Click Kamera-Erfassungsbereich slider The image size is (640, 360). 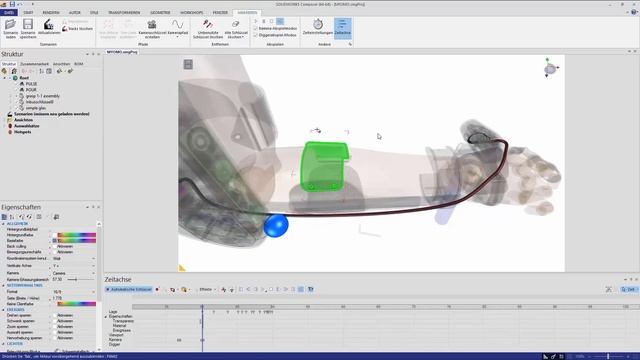[x=80, y=280]
